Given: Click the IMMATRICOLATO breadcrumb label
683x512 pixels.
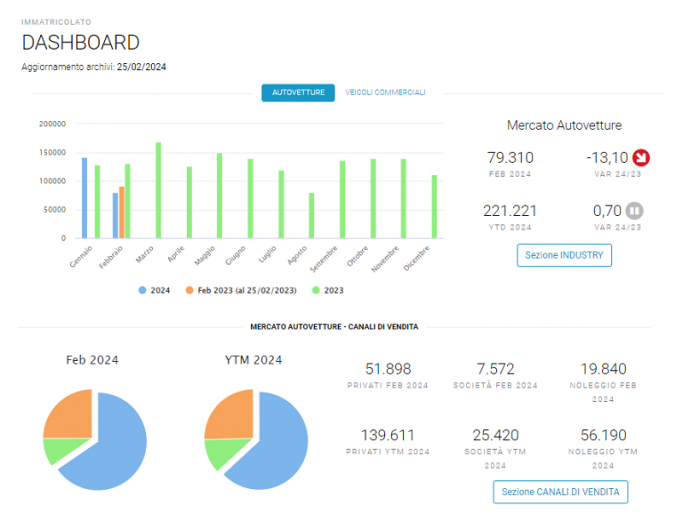Looking at the screenshot, I should pos(56,22).
